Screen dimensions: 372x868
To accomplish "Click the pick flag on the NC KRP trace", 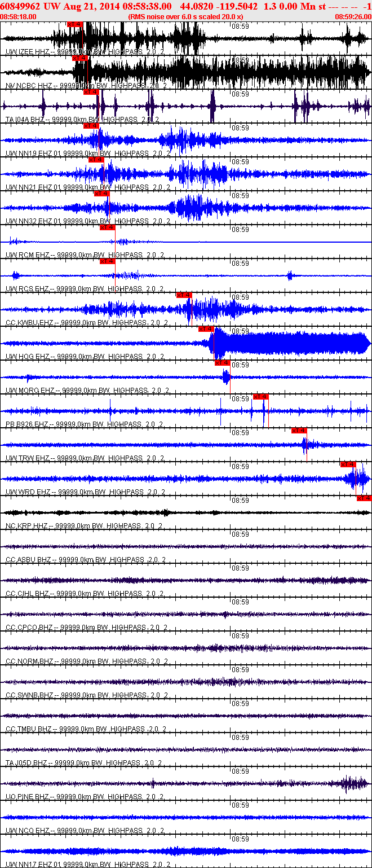I will [364, 498].
